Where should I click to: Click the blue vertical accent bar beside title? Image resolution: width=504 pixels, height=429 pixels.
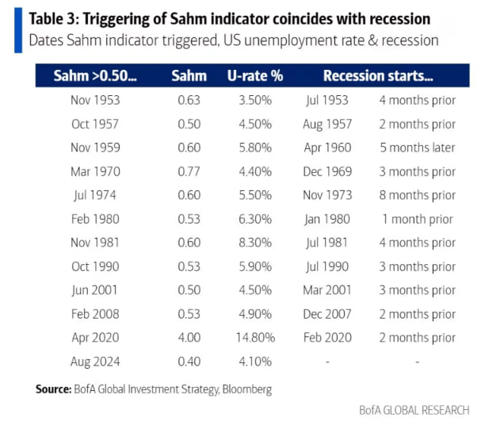click(x=17, y=29)
